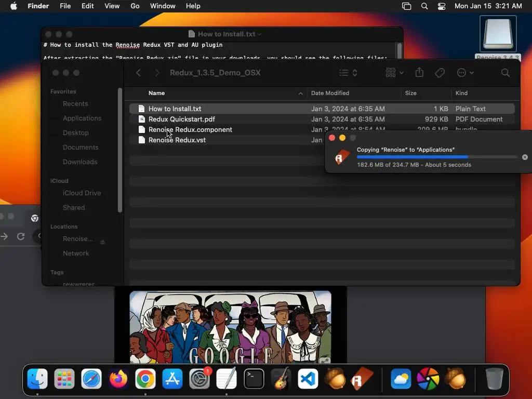
Task: Sort by Name column header
Action: [157, 93]
